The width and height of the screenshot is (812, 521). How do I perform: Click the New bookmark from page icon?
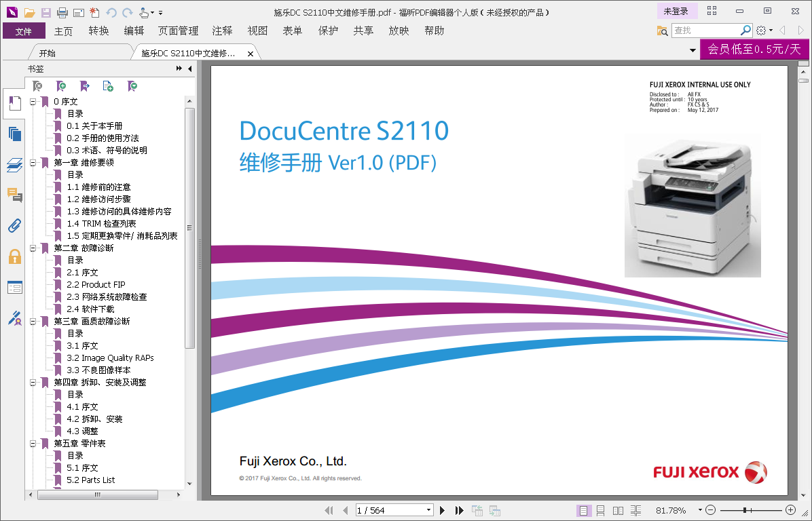tap(108, 86)
